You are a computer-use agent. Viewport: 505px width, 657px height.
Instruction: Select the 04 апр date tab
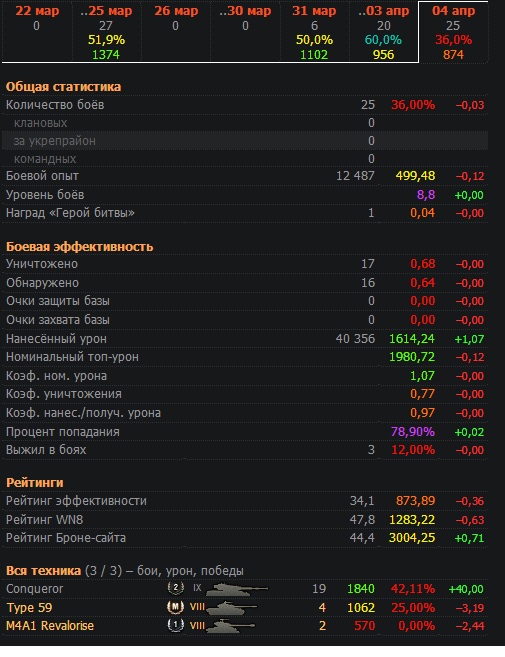tap(453, 32)
